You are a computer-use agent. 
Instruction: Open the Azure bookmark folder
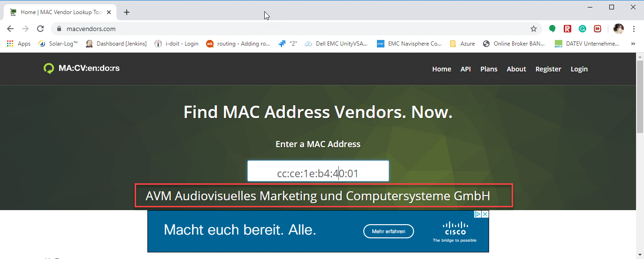pos(462,44)
